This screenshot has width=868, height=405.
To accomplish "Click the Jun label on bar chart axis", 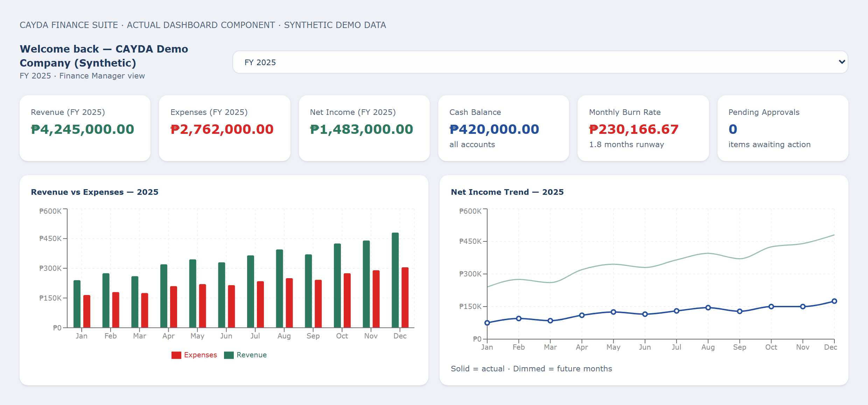I will tap(226, 336).
